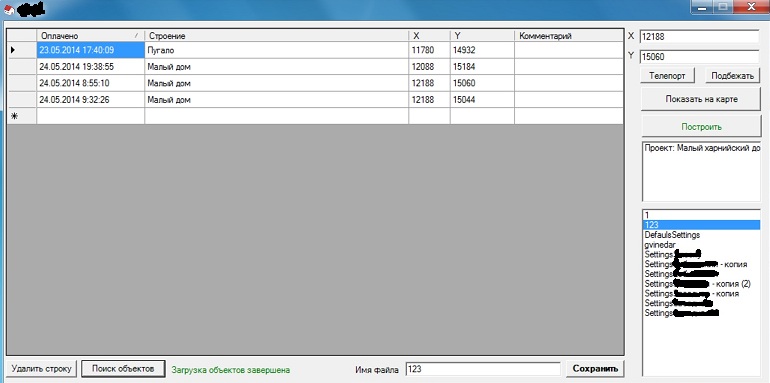Screen dimensions: 770x383
Task: Click the Поиск объектов button
Action: (123, 368)
